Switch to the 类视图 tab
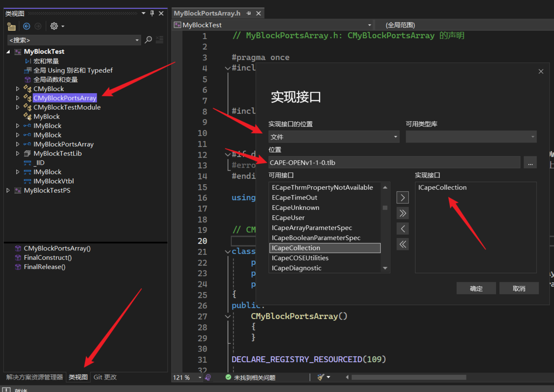 (x=78, y=377)
